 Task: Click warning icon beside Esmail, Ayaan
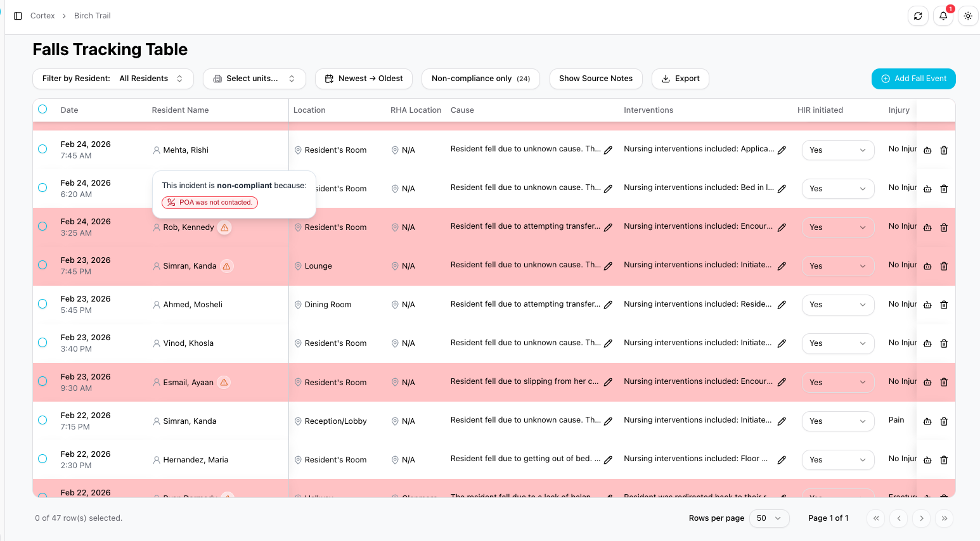[224, 383]
